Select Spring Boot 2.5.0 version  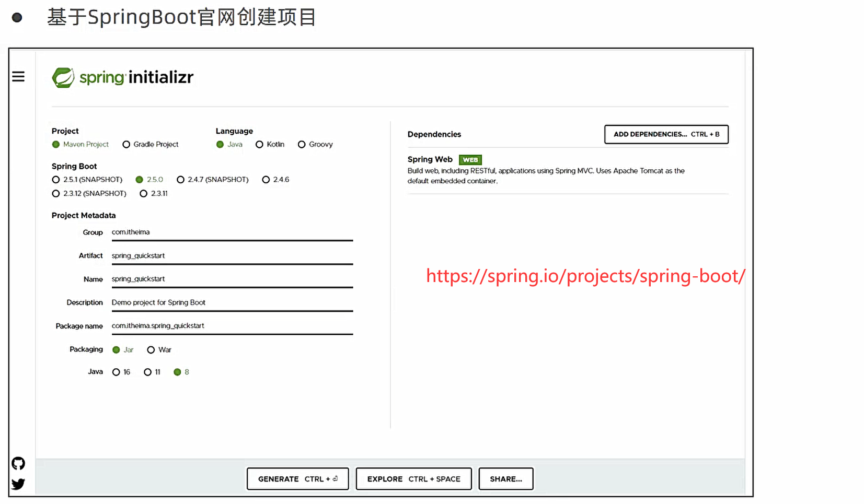tap(139, 180)
